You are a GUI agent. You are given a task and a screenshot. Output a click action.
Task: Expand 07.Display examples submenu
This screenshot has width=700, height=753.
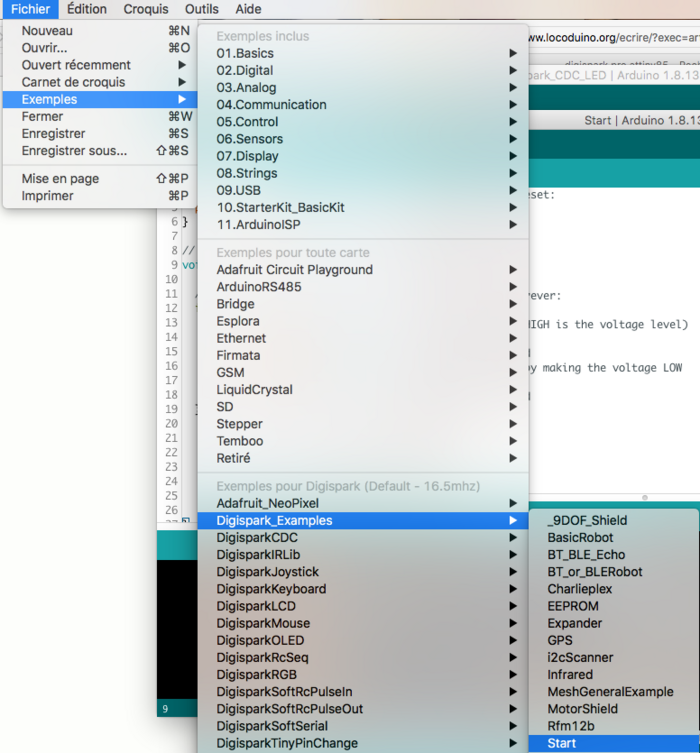pyautogui.click(x=363, y=156)
